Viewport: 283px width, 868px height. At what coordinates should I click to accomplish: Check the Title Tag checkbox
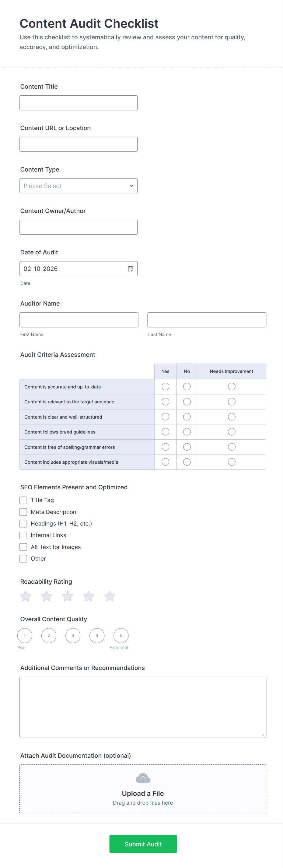coord(23,500)
